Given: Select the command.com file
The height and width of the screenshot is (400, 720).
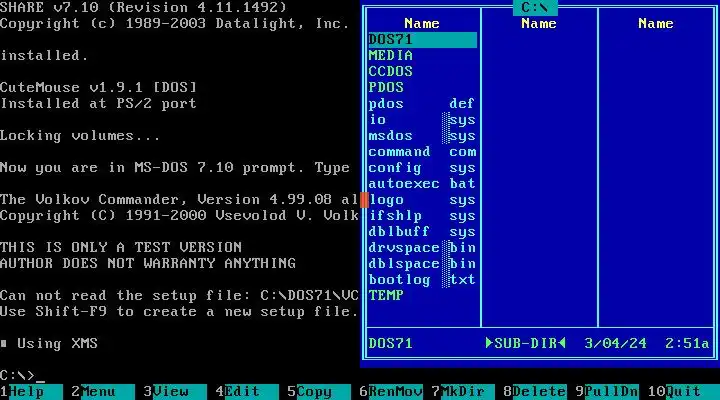Looking at the screenshot, I should [422, 152].
